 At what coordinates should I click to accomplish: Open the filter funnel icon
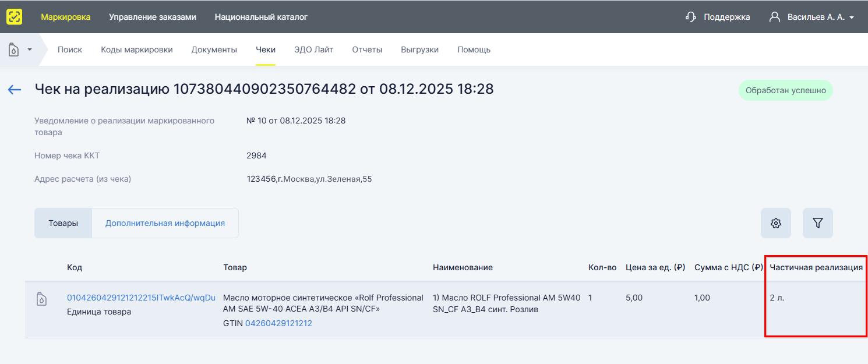(817, 223)
